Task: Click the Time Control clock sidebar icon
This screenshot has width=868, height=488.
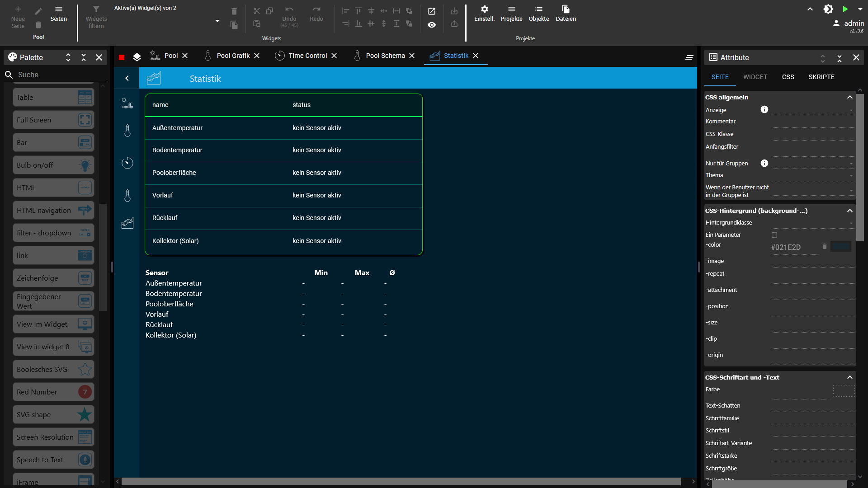Action: click(127, 163)
